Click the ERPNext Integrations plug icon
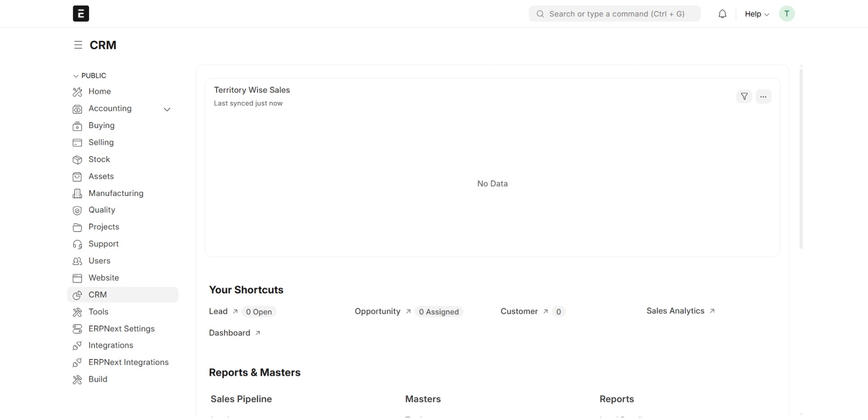Viewport: 868px width, 420px height. [x=77, y=363]
